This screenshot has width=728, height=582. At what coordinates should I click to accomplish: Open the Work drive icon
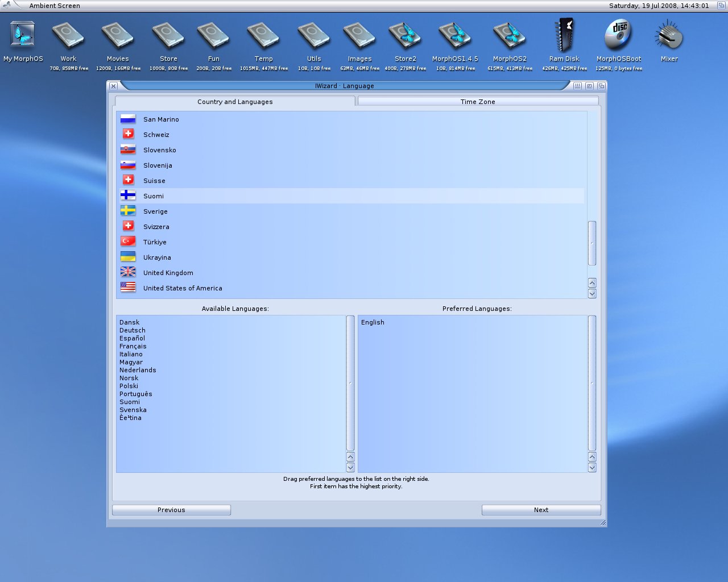tap(68, 36)
